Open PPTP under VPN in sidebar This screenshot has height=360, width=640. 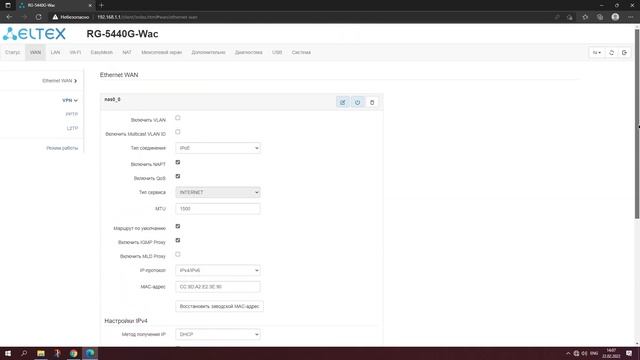click(x=71, y=114)
